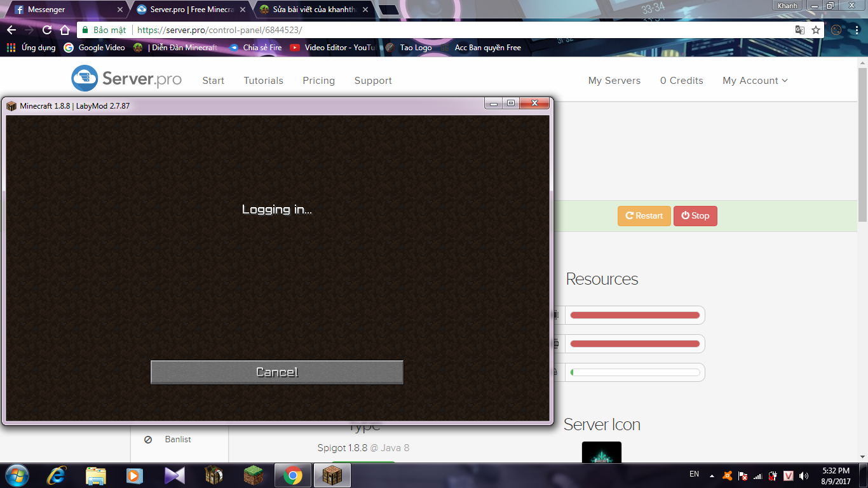868x488 pixels.
Task: Open a new Chrome tab
Action: [x=389, y=10]
